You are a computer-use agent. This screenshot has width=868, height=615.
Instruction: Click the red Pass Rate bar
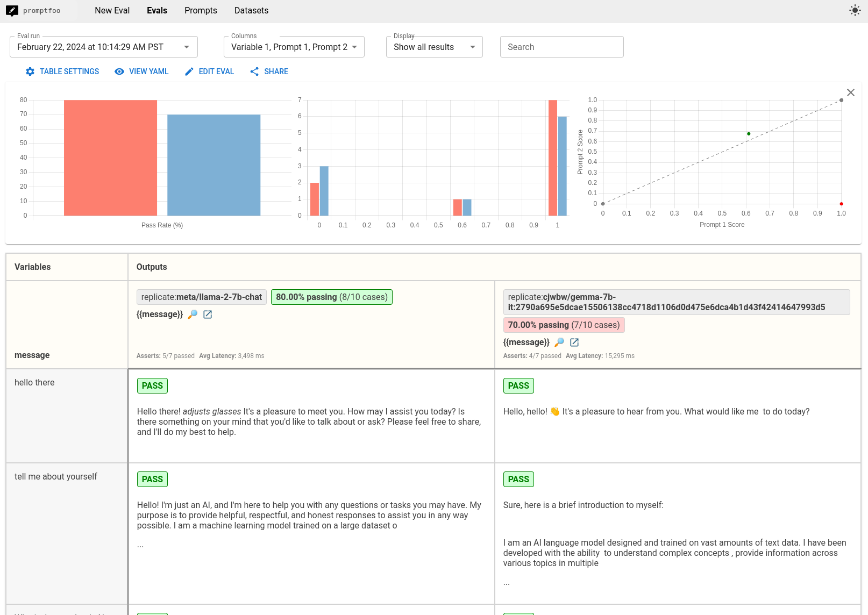pyautogui.click(x=110, y=158)
